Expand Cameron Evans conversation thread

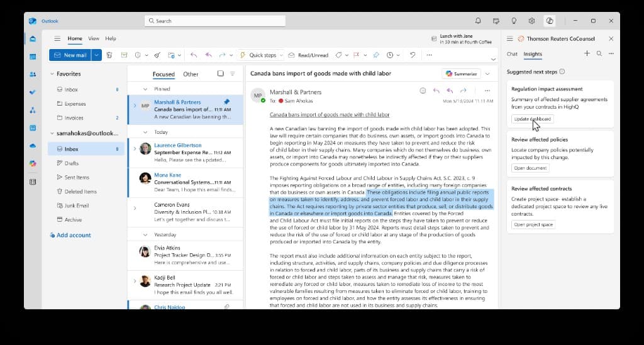click(x=135, y=208)
